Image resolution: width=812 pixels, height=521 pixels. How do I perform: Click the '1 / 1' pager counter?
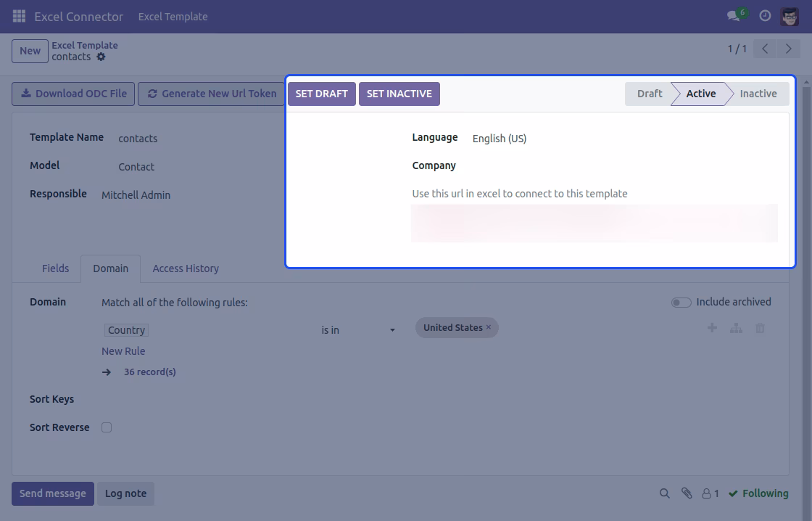coord(737,49)
